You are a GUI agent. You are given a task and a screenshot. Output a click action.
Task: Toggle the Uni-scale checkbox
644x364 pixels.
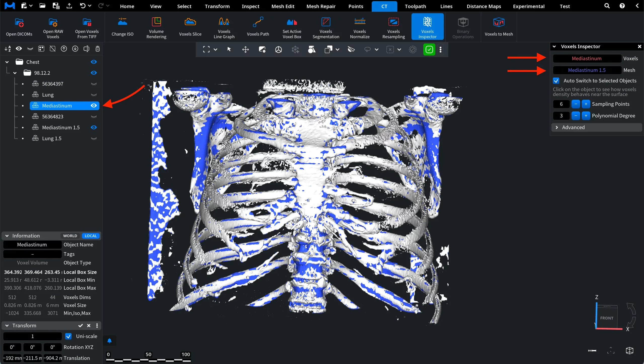(x=68, y=336)
